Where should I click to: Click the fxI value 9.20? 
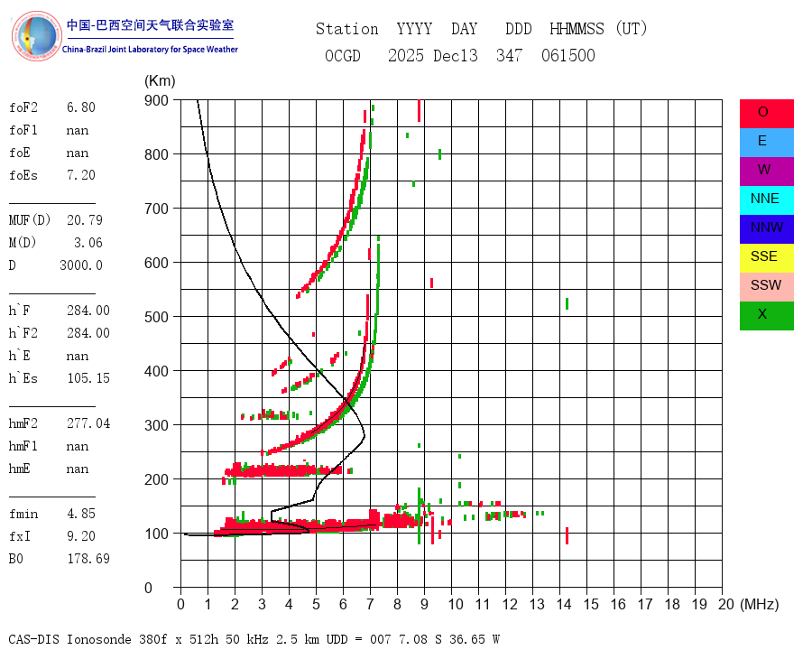pos(81,536)
